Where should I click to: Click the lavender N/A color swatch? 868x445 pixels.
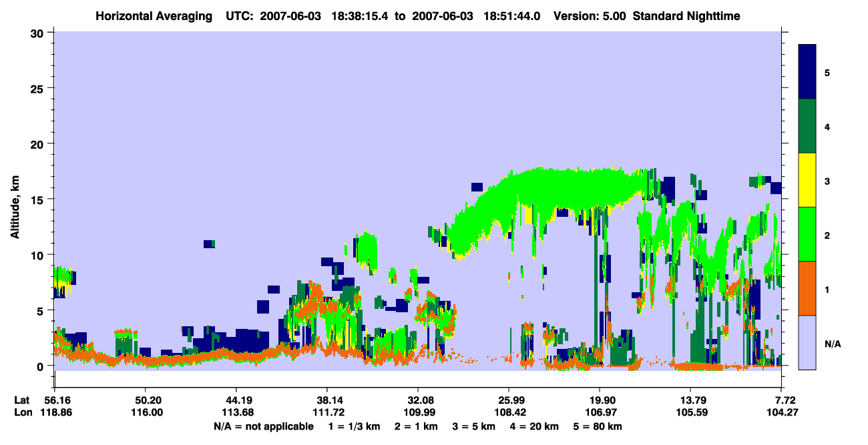[807, 342]
